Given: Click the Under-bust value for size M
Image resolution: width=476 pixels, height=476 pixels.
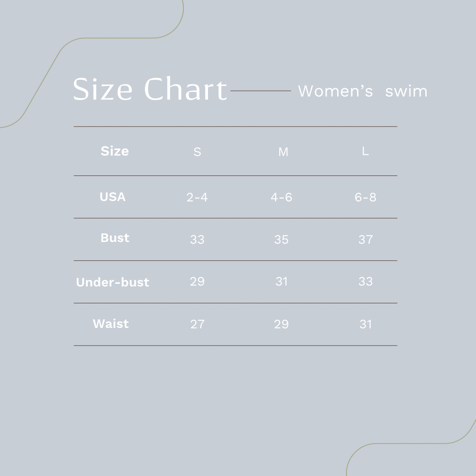Looking at the screenshot, I should click(281, 282).
